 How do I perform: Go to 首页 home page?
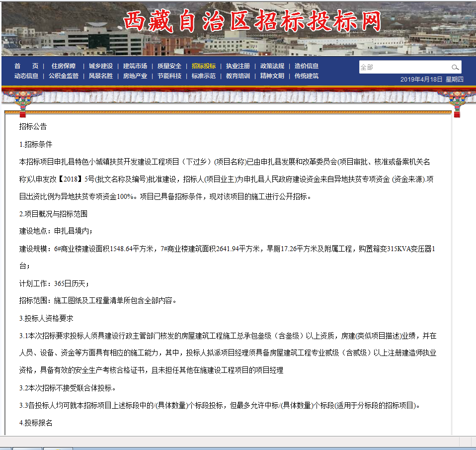pos(26,66)
